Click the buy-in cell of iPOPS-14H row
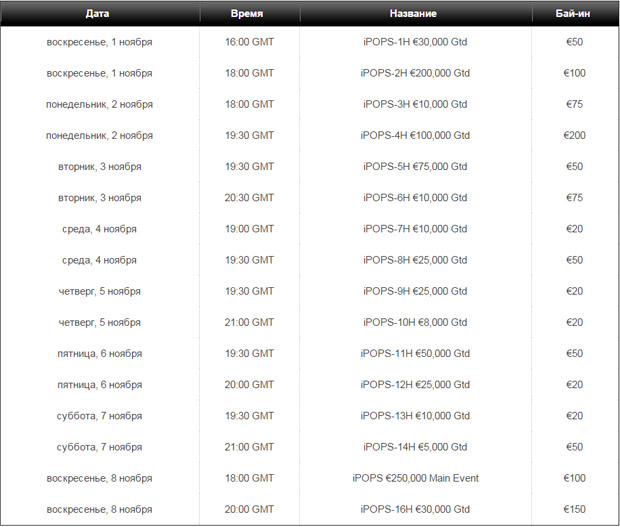Screen dimensions: 620x527 (x=575, y=447)
